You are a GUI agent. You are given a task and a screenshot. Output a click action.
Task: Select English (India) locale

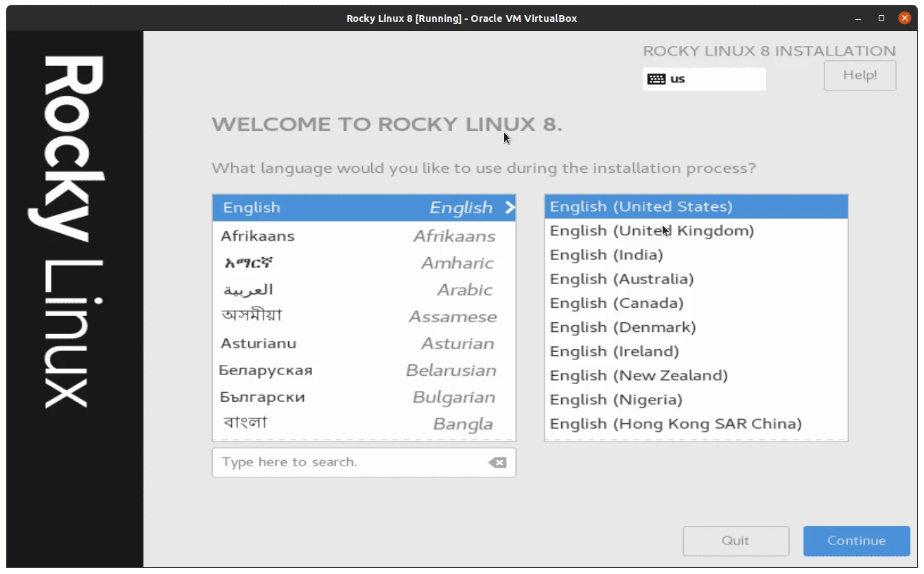click(x=606, y=254)
